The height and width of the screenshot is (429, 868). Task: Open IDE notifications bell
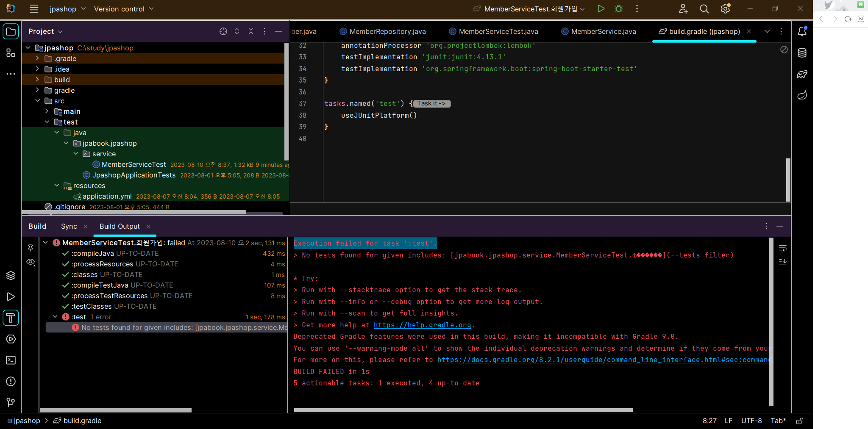[802, 31]
